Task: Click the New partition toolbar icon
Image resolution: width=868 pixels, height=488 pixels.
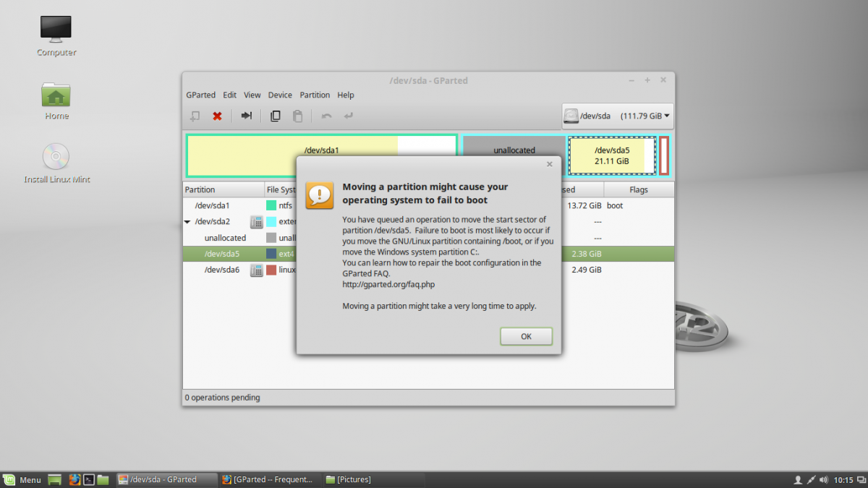Action: [195, 116]
